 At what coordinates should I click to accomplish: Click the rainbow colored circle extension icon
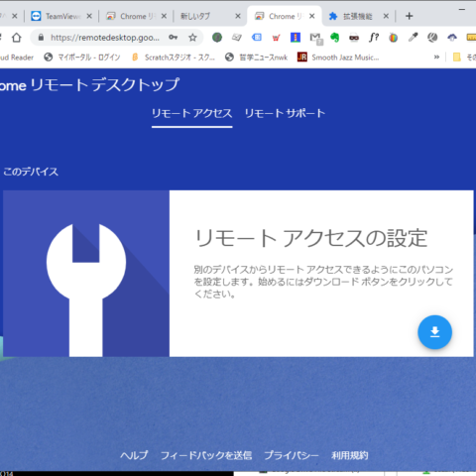pyautogui.click(x=393, y=38)
